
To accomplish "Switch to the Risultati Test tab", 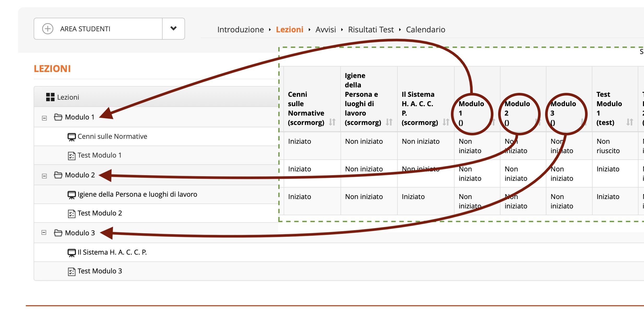I will point(371,29).
